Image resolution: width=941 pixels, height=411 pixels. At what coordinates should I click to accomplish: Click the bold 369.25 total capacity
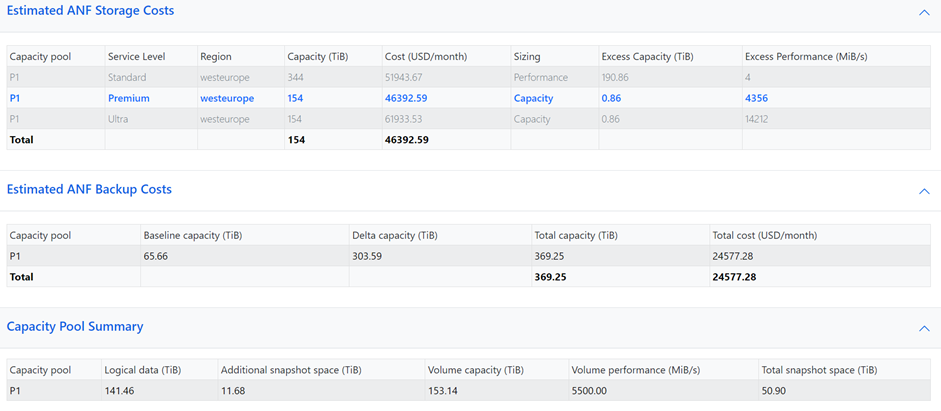click(550, 277)
